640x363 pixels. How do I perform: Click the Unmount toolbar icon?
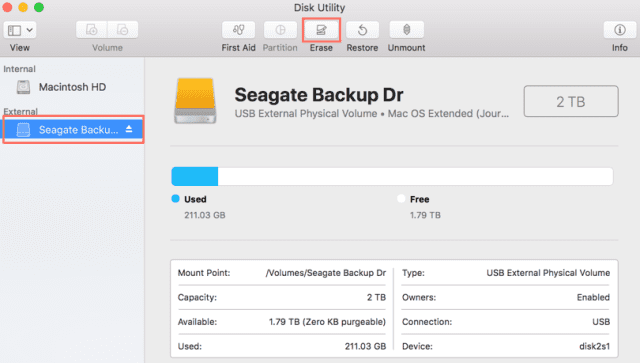407,30
